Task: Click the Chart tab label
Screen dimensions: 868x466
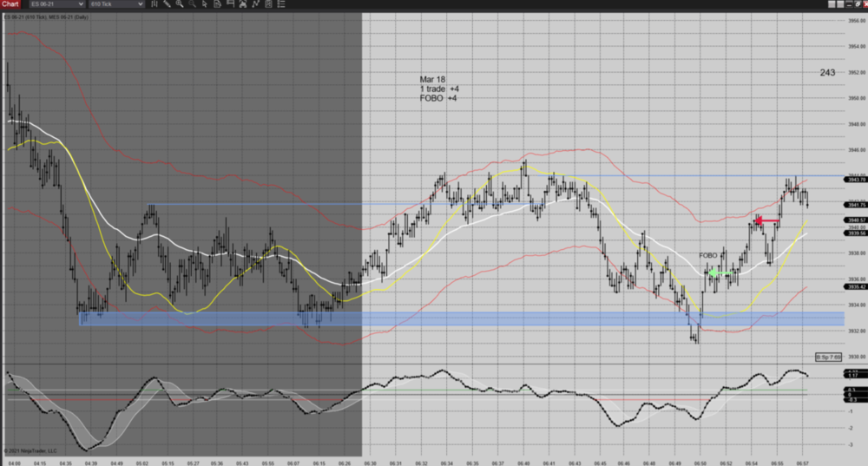Action: click(x=10, y=4)
